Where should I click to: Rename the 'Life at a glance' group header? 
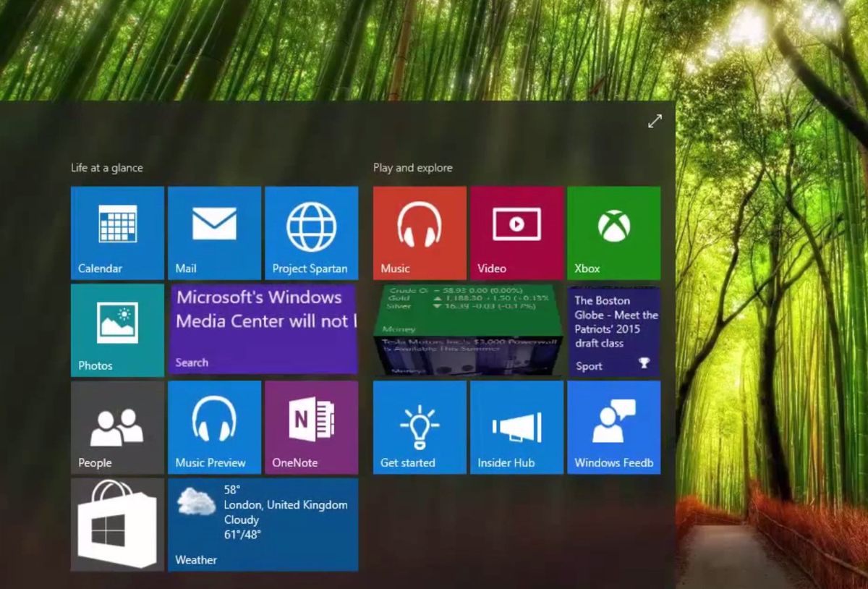(106, 167)
